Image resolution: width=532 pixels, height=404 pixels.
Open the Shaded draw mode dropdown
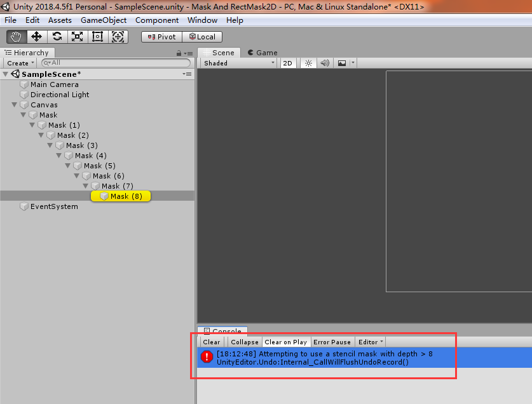pos(238,62)
